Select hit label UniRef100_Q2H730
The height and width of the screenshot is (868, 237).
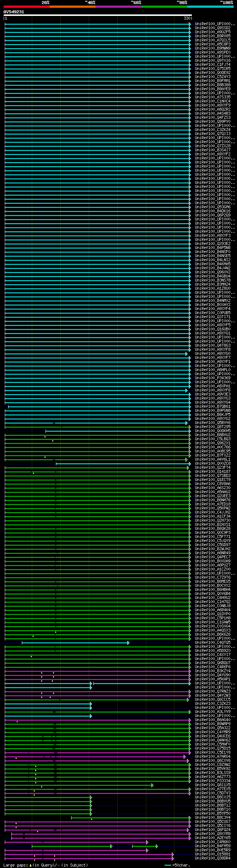point(213,520)
